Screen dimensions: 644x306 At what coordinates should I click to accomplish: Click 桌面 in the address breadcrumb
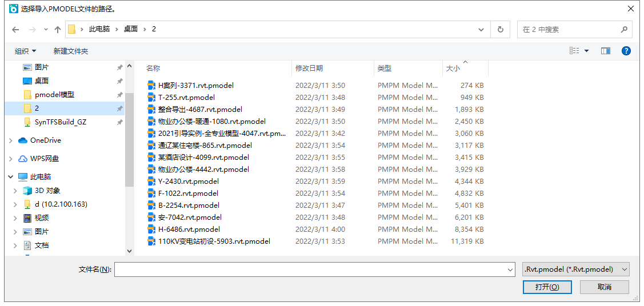coord(131,30)
